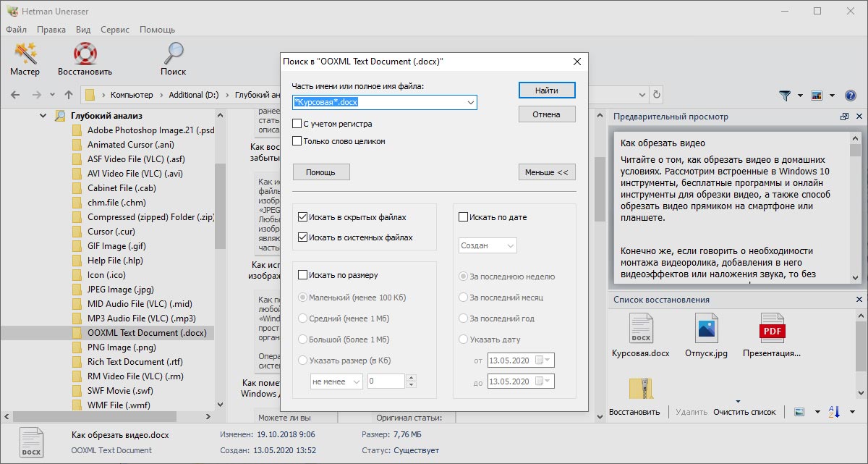The image size is (868, 464).
Task: Enable Искать по дате checkbox
Action: [x=464, y=216]
